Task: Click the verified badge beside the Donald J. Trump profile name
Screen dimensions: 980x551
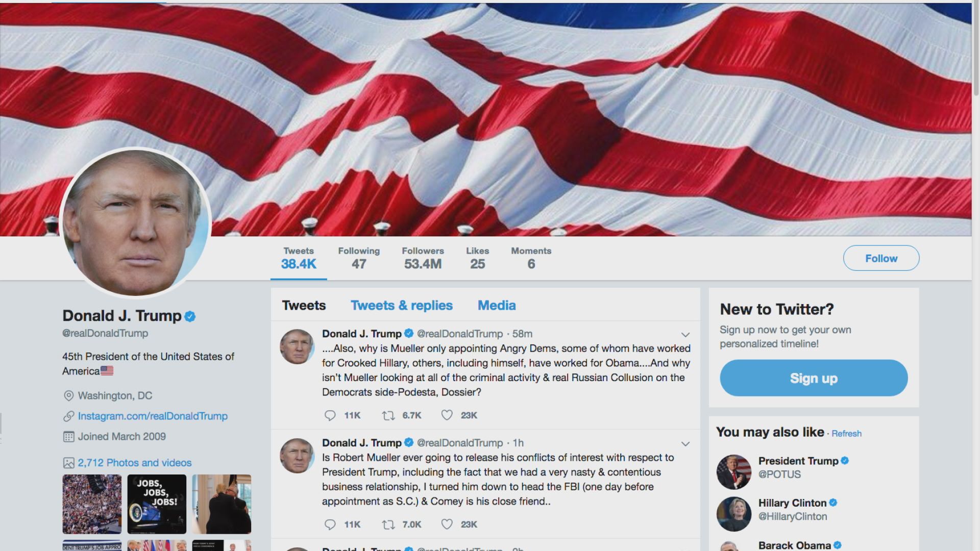Action: point(190,316)
